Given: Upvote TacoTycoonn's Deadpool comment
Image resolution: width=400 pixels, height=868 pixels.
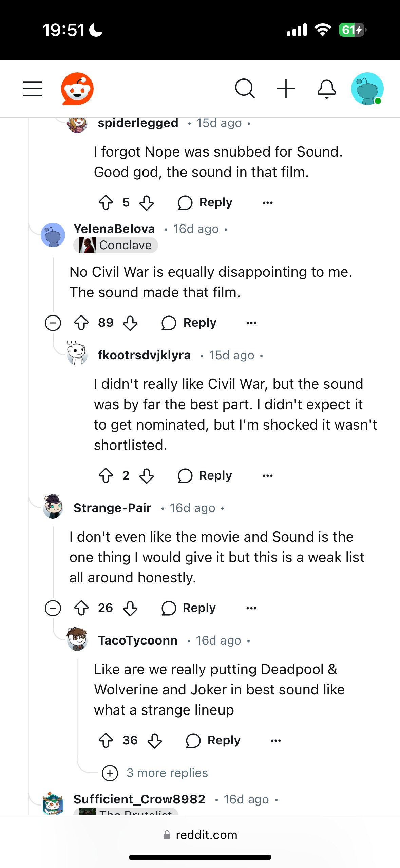Looking at the screenshot, I should click(x=106, y=740).
